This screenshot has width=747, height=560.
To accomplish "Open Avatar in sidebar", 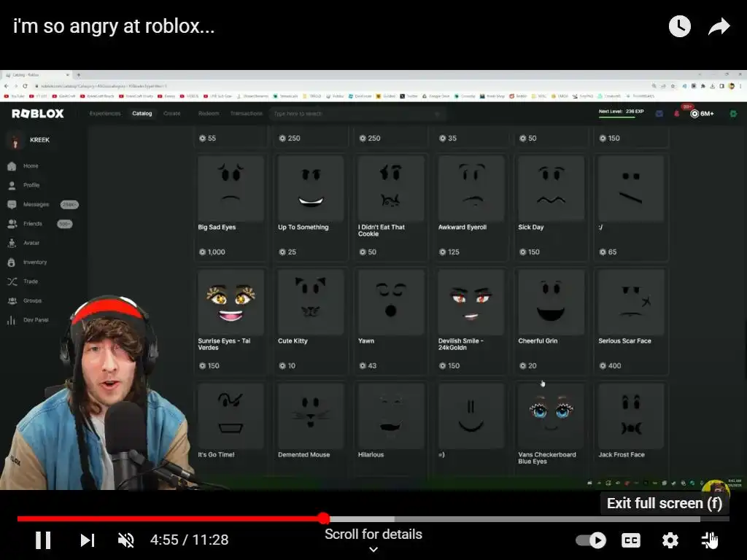I will [31, 243].
